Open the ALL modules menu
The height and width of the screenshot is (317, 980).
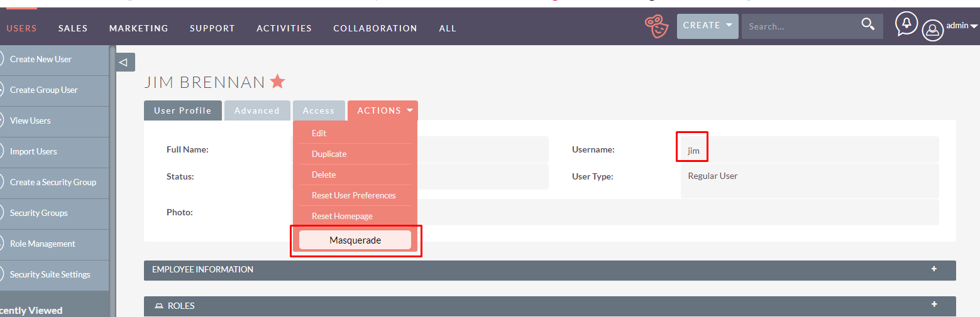pos(448,28)
